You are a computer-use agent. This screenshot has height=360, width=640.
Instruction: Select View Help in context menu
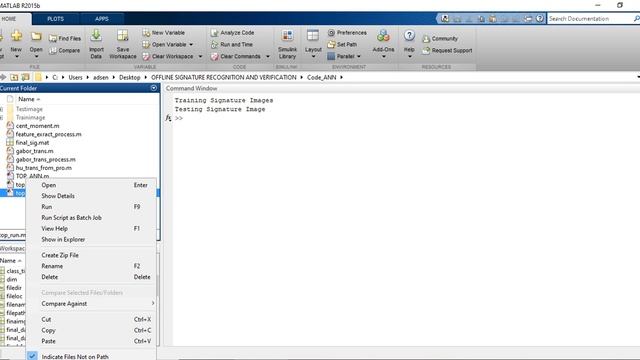(x=91, y=229)
